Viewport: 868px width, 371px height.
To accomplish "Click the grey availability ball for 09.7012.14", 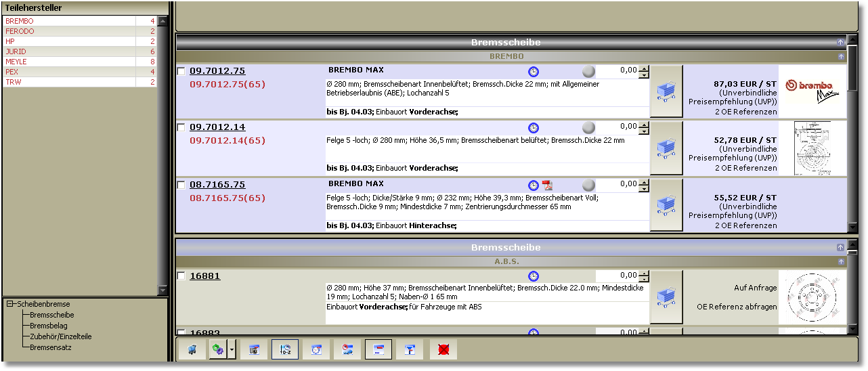I will coord(588,127).
